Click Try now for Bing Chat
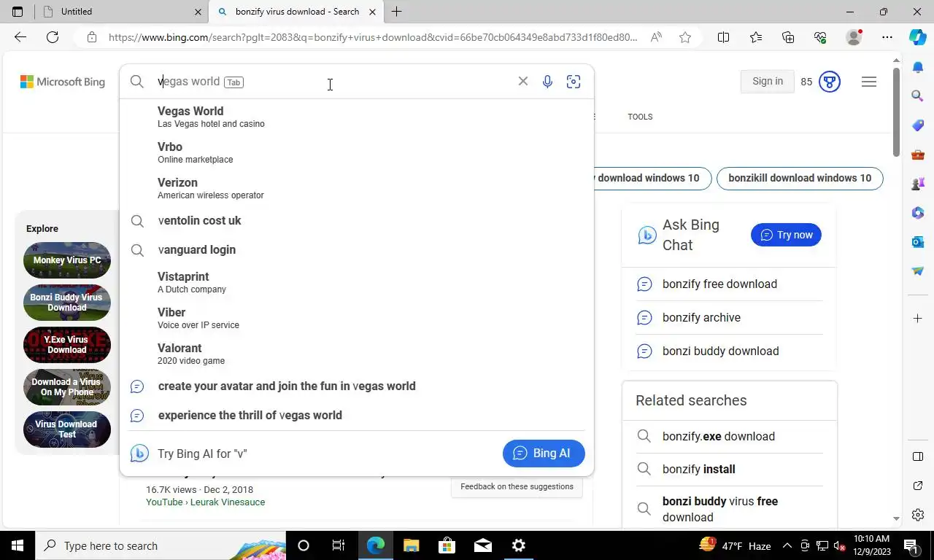 [x=786, y=235]
